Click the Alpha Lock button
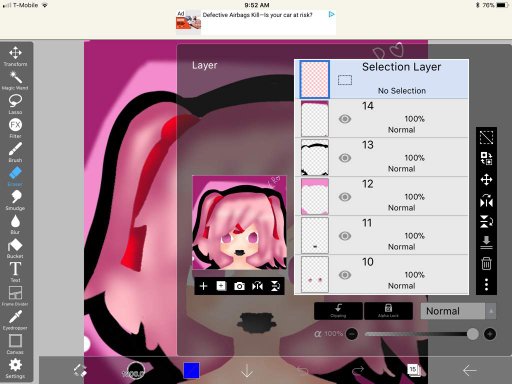The width and height of the screenshot is (512, 384). 388,311
